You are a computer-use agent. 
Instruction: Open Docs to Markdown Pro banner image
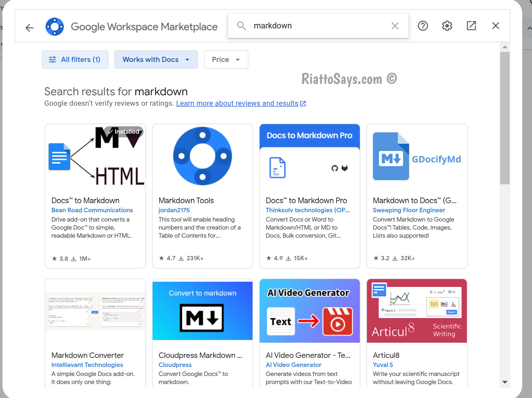coord(310,156)
